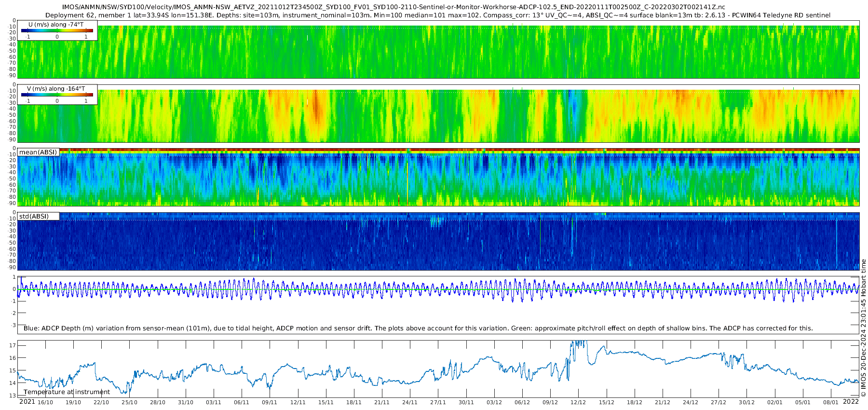Click the mean(ABSI) panel label
The width and height of the screenshot is (868, 410).
(x=38, y=152)
